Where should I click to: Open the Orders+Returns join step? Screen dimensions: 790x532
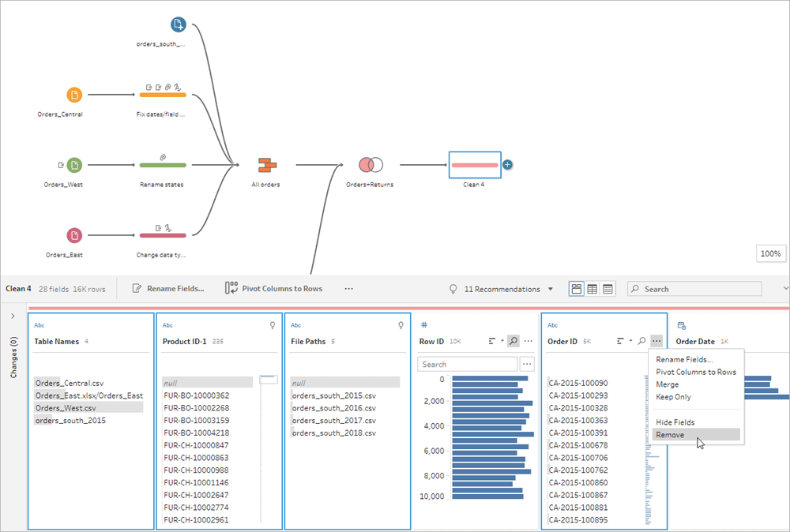[371, 165]
